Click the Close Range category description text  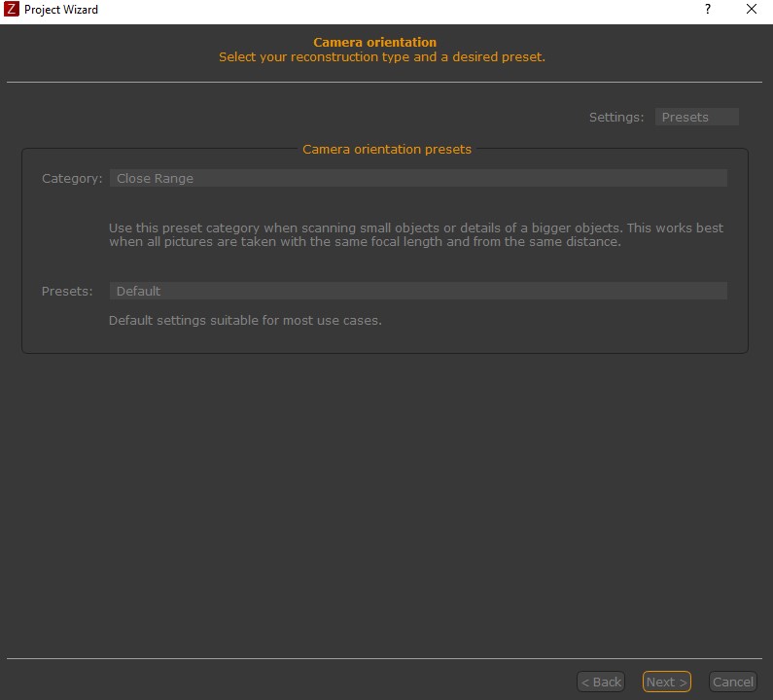click(x=416, y=234)
